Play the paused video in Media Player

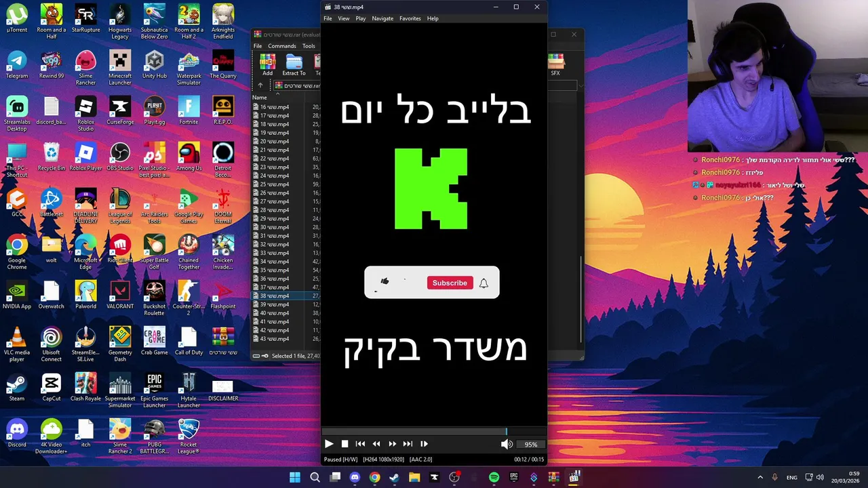[329, 444]
